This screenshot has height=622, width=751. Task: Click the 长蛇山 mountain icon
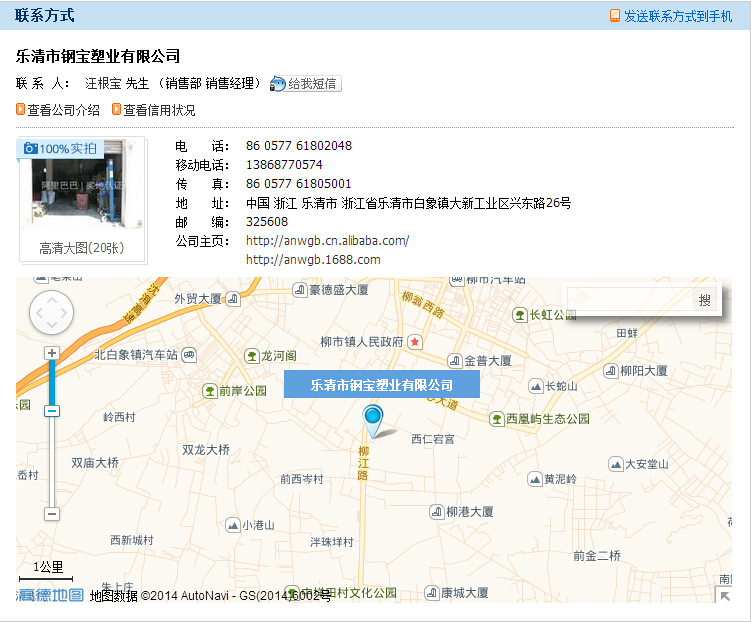point(536,386)
